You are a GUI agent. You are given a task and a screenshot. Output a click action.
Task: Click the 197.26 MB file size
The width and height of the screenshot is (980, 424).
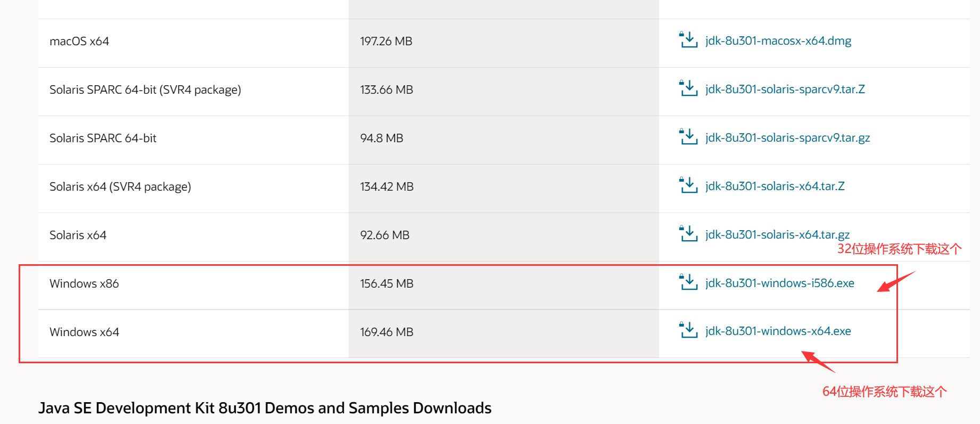coord(386,41)
